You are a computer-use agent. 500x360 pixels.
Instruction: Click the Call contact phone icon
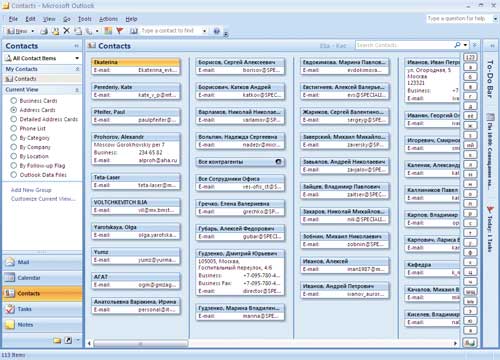pos(89,31)
